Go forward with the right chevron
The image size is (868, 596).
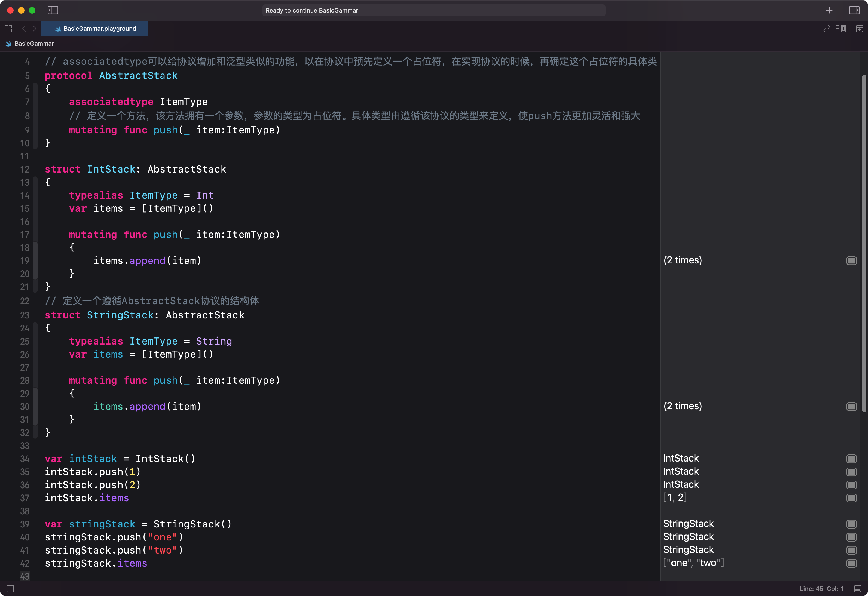click(x=34, y=28)
